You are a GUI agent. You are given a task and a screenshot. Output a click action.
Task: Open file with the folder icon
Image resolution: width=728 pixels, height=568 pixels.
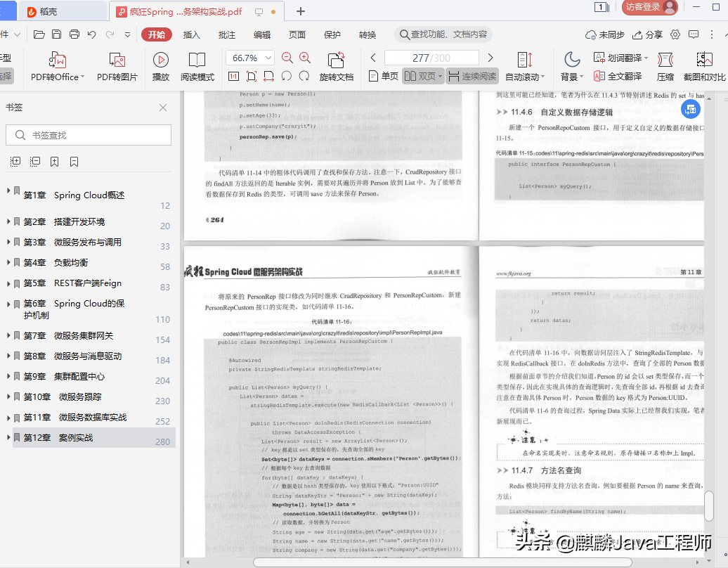pyautogui.click(x=39, y=34)
